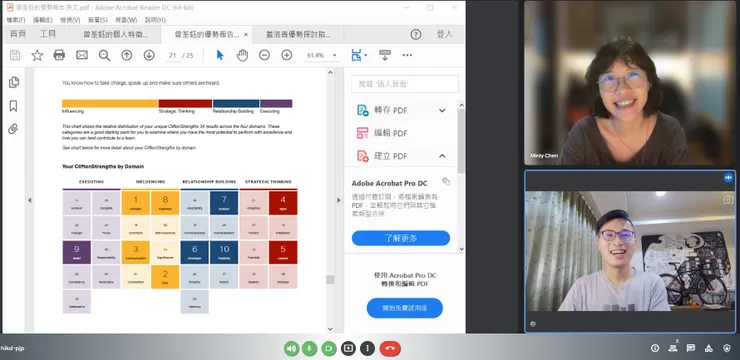The width and height of the screenshot is (740, 360).
Task: Hang up with the red leave call button
Action: (390, 348)
